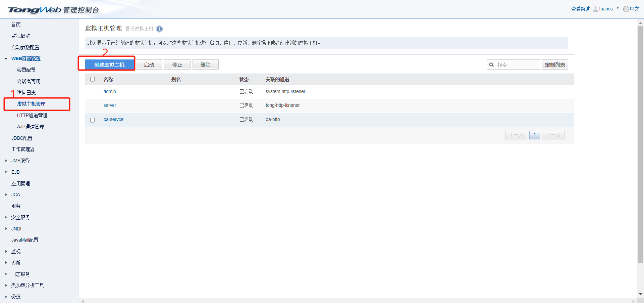
Task: Click page 1 in the pagination control
Action: (534, 135)
